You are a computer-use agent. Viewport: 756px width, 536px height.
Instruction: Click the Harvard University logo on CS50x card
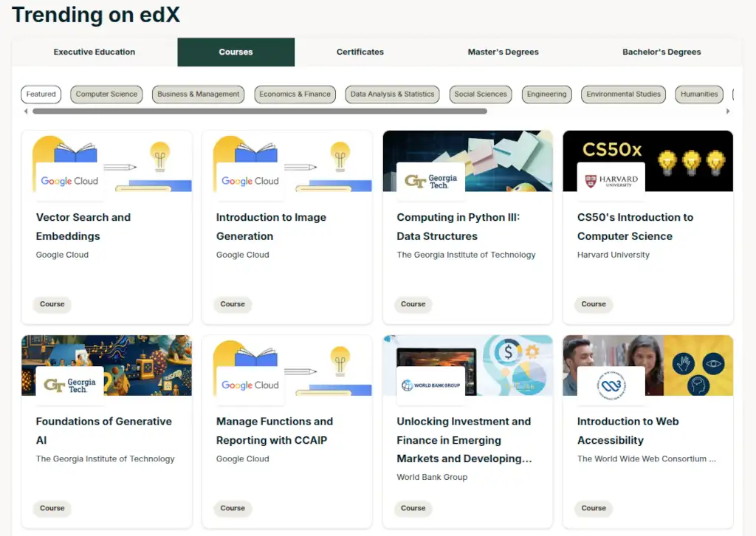(x=611, y=179)
